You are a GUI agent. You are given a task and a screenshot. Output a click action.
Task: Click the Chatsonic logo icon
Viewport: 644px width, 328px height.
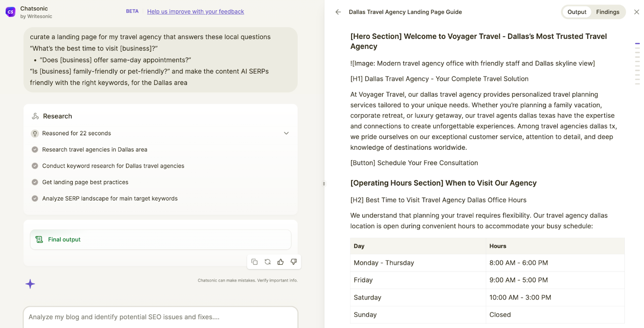(10, 12)
